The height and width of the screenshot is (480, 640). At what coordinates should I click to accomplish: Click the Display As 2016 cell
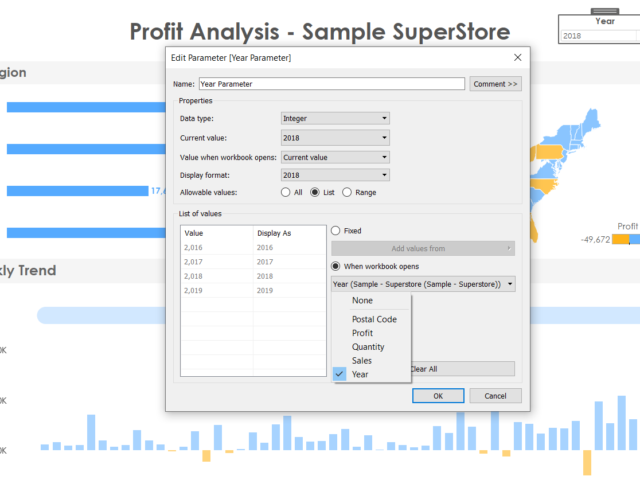click(289, 247)
